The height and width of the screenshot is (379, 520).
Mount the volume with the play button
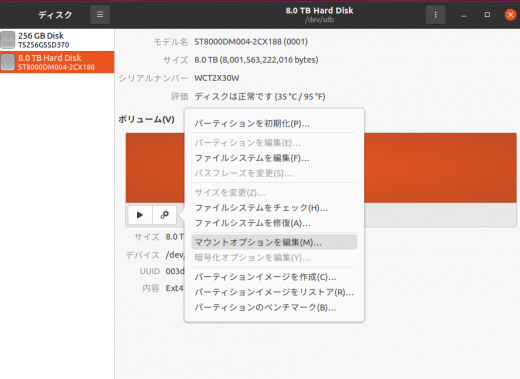[x=140, y=215]
